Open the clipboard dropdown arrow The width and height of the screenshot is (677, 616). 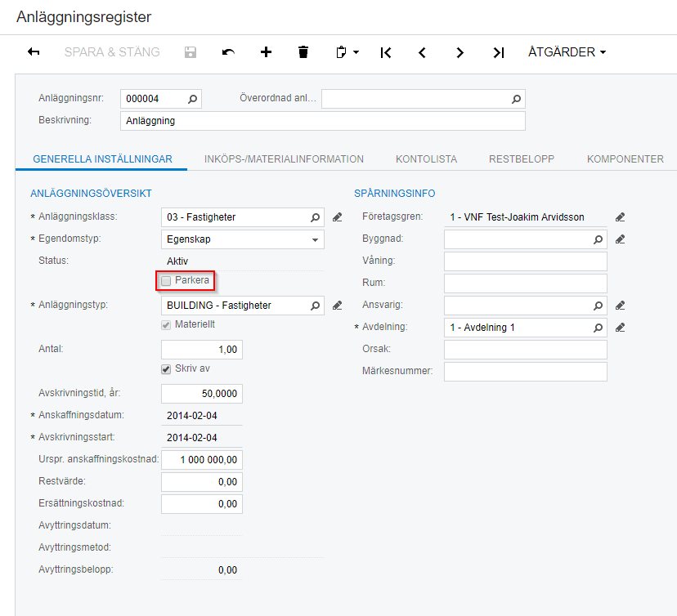(356, 52)
